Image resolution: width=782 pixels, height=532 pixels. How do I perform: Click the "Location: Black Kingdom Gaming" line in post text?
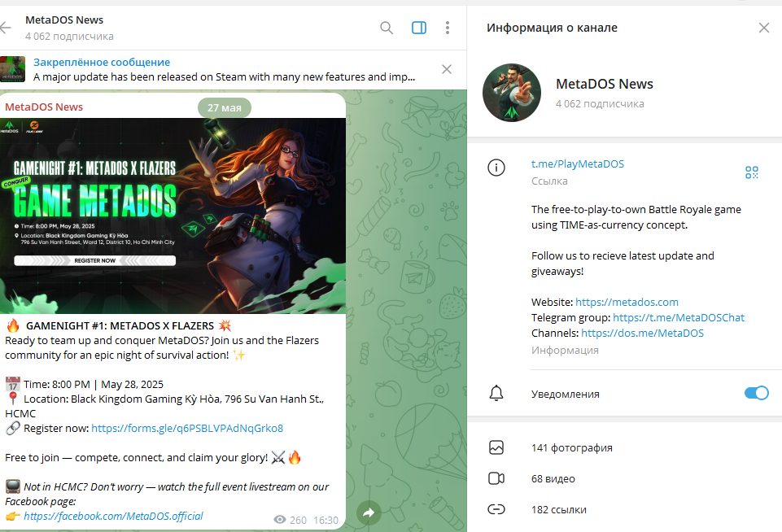(164, 407)
